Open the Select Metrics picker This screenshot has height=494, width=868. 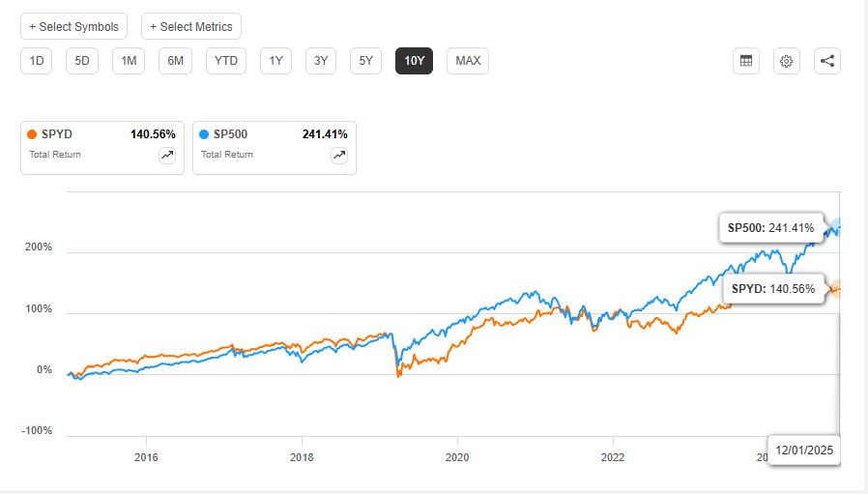(x=191, y=26)
